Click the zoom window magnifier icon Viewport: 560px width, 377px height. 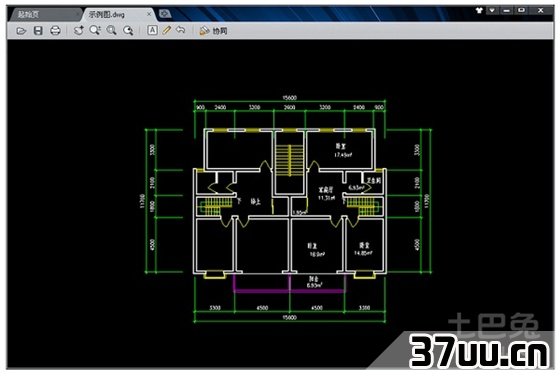95,30
